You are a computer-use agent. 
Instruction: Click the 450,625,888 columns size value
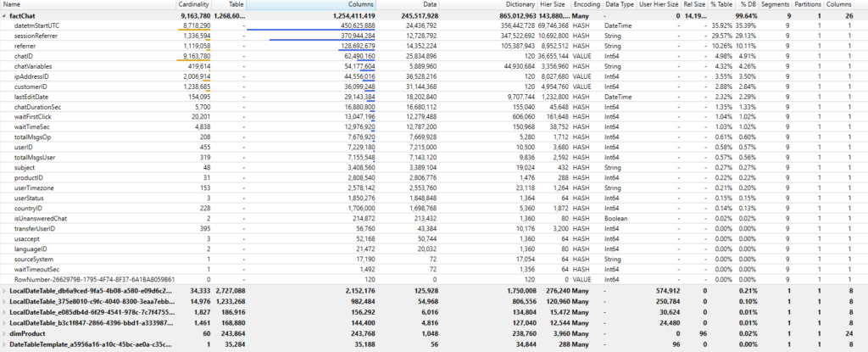point(358,25)
